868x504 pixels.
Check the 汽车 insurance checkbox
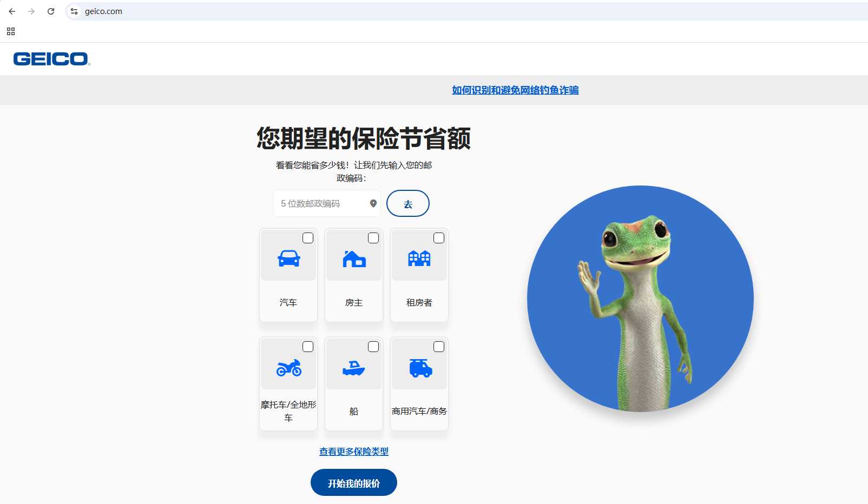coord(308,238)
